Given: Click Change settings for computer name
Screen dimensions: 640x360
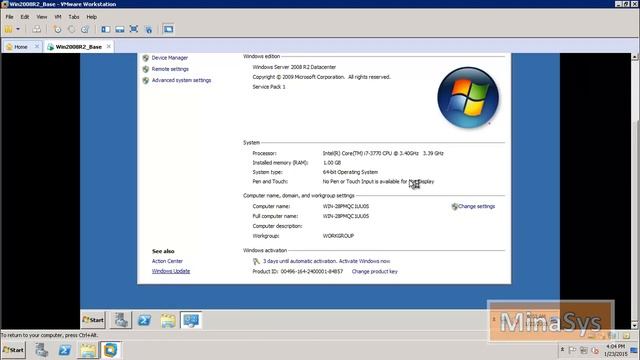Looking at the screenshot, I should [476, 207].
